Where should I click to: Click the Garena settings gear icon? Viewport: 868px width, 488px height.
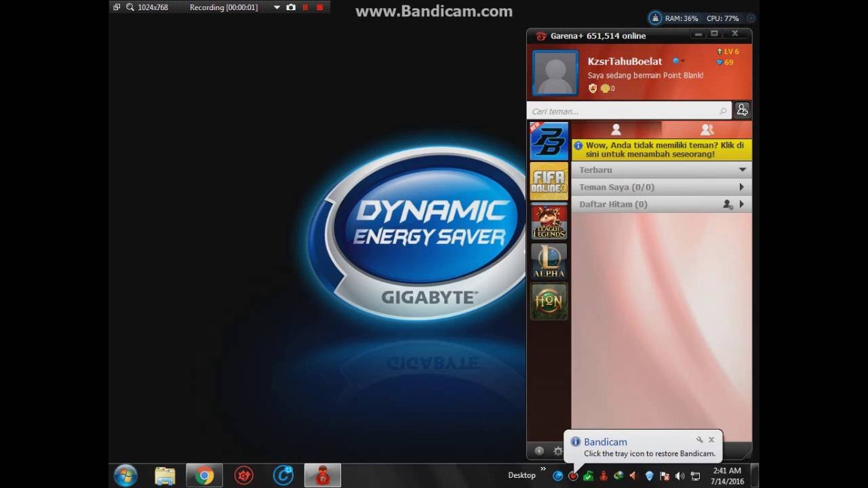558,451
